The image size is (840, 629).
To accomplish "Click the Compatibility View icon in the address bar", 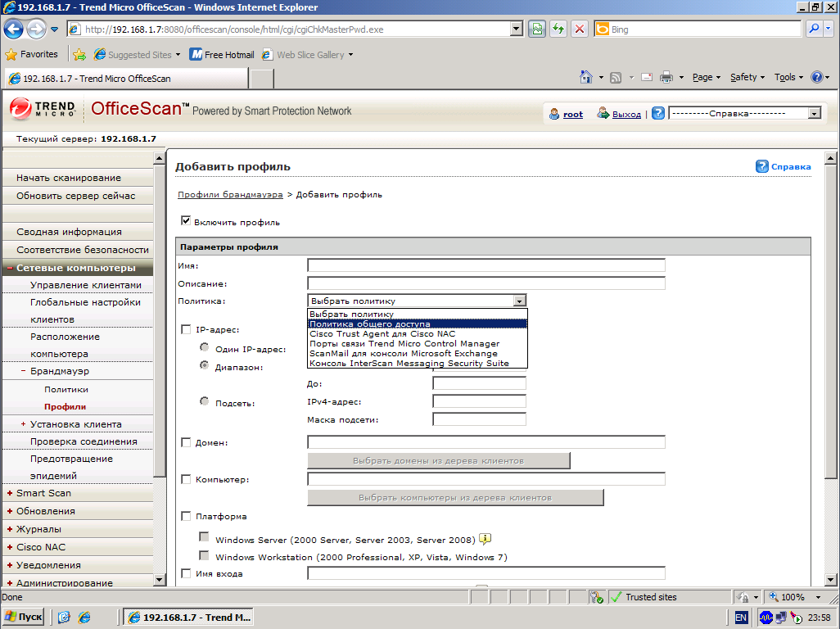I will click(x=537, y=29).
